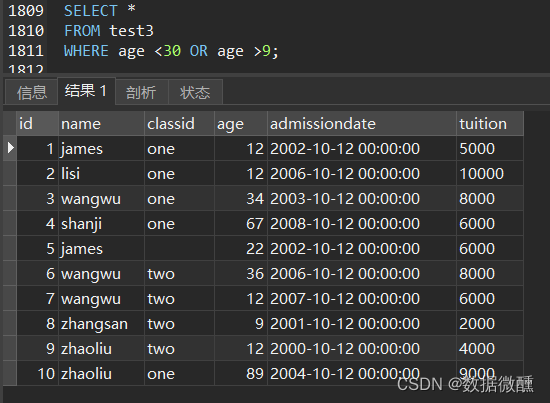Select name cell 'zhangsan'
Viewport: 550px width, 403px height.
click(101, 323)
